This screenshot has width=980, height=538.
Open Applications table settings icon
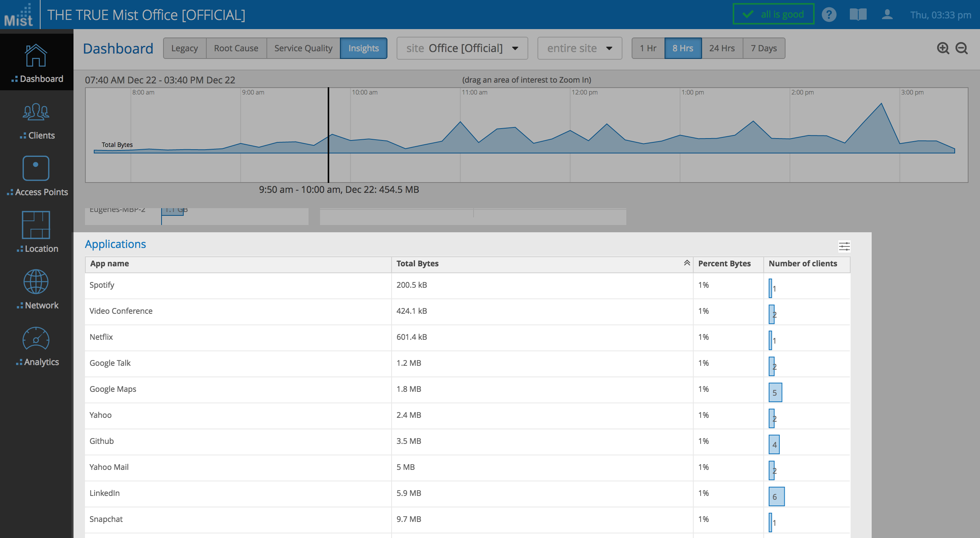click(844, 246)
